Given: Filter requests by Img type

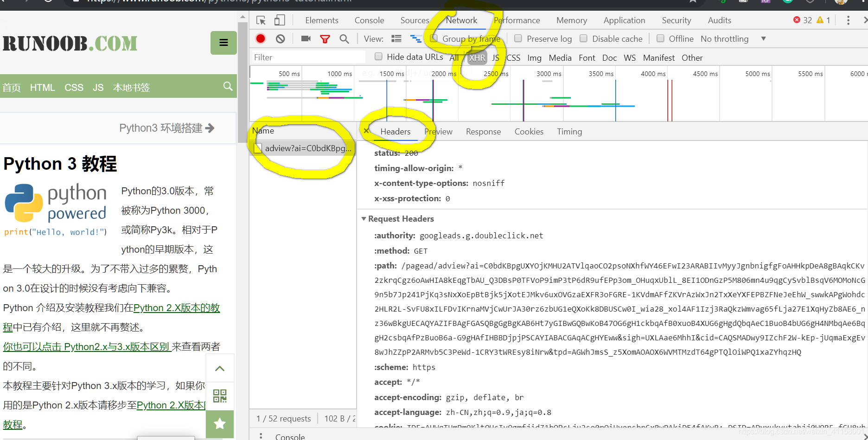Looking at the screenshot, I should pos(534,58).
